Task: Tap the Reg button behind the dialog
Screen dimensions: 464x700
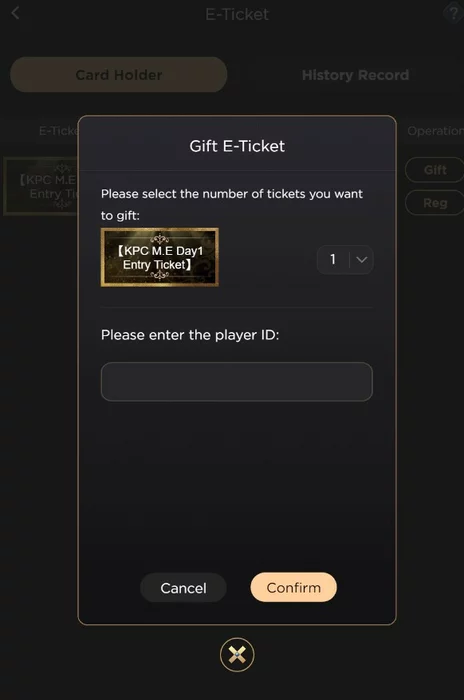Action: [435, 203]
